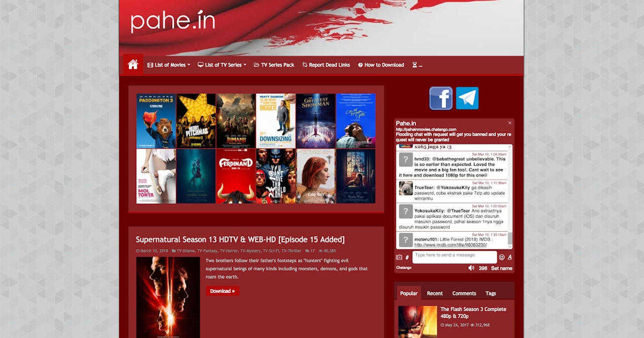This screenshot has height=338, width=644.
Task: Open the hourglass more menu
Action: (417, 65)
